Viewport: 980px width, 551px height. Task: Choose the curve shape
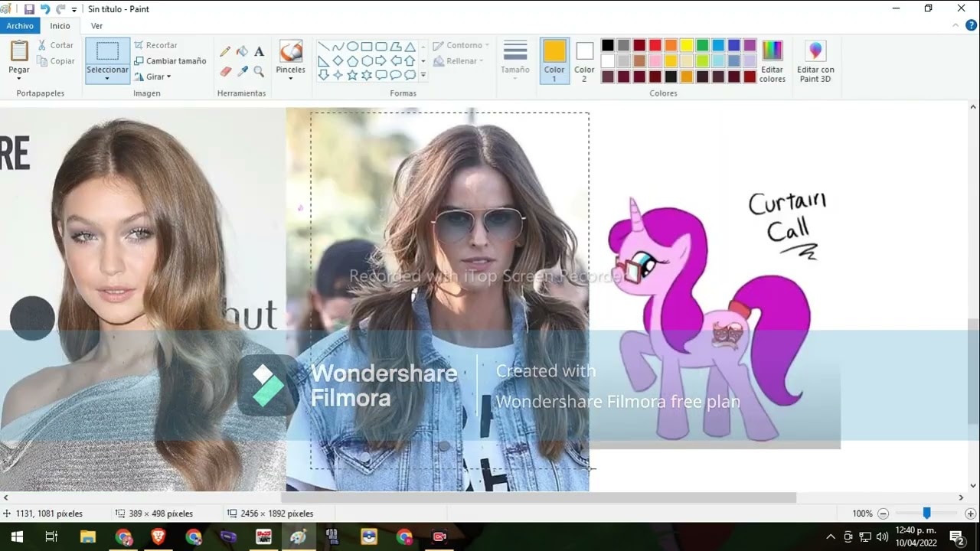point(338,47)
